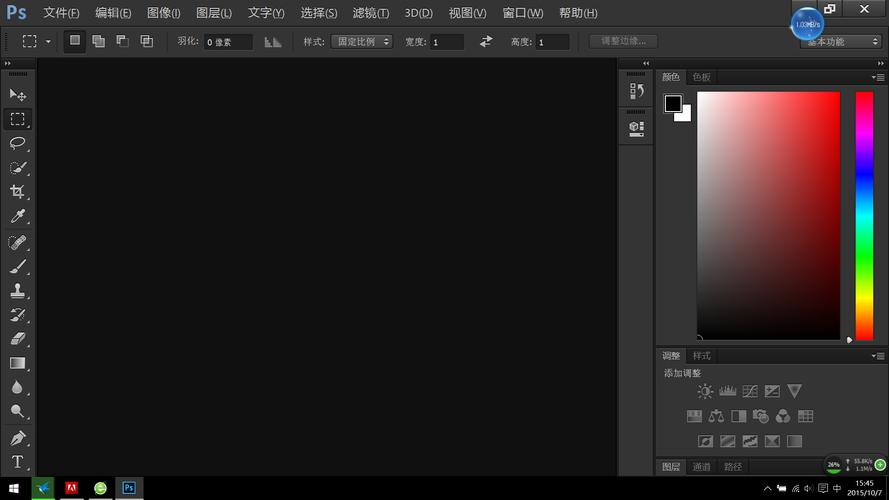
Task: Select the Rectangular Marquee tool
Action: [x=18, y=119]
